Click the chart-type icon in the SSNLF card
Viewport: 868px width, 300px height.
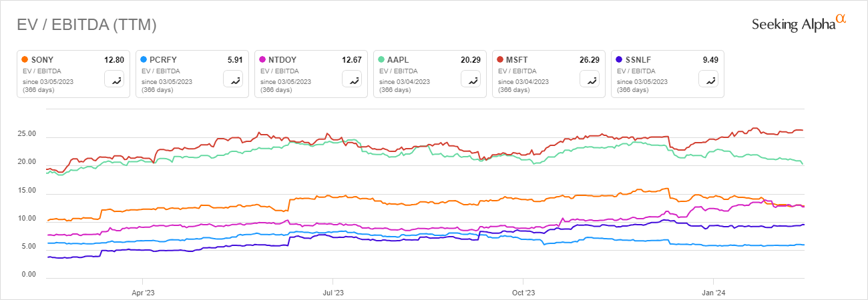708,79
